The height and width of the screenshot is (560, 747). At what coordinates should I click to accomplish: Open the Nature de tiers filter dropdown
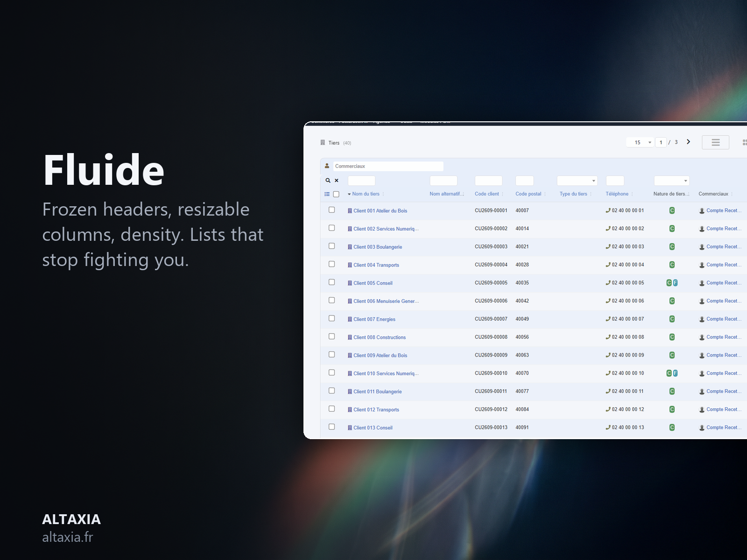[671, 181]
